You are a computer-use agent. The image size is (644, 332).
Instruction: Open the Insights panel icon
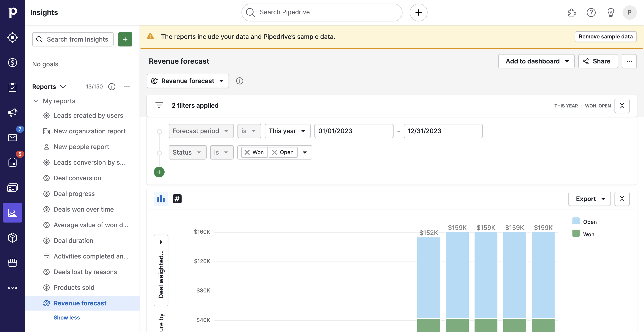pos(12,212)
